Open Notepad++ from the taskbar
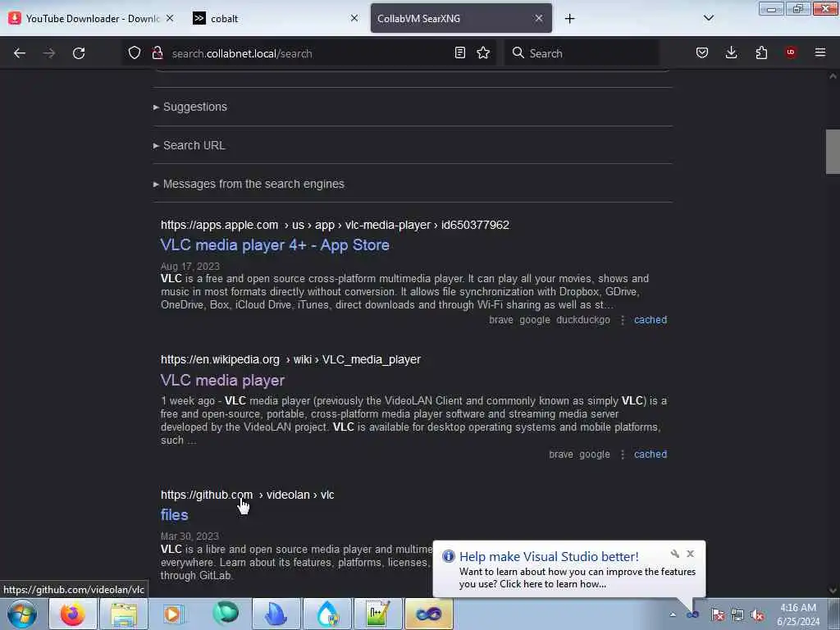Image resolution: width=840 pixels, height=630 pixels. 377,614
